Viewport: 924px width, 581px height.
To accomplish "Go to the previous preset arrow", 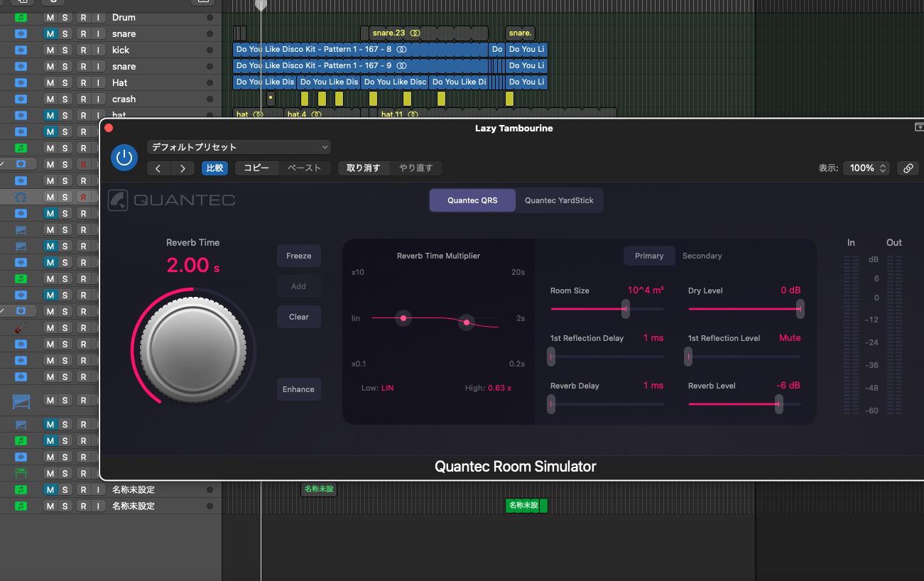I will [158, 168].
